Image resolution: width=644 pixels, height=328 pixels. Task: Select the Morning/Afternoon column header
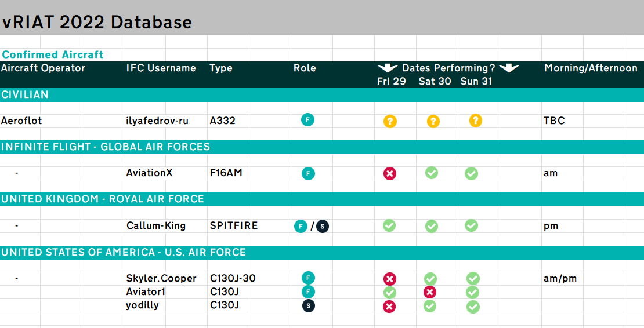point(591,68)
